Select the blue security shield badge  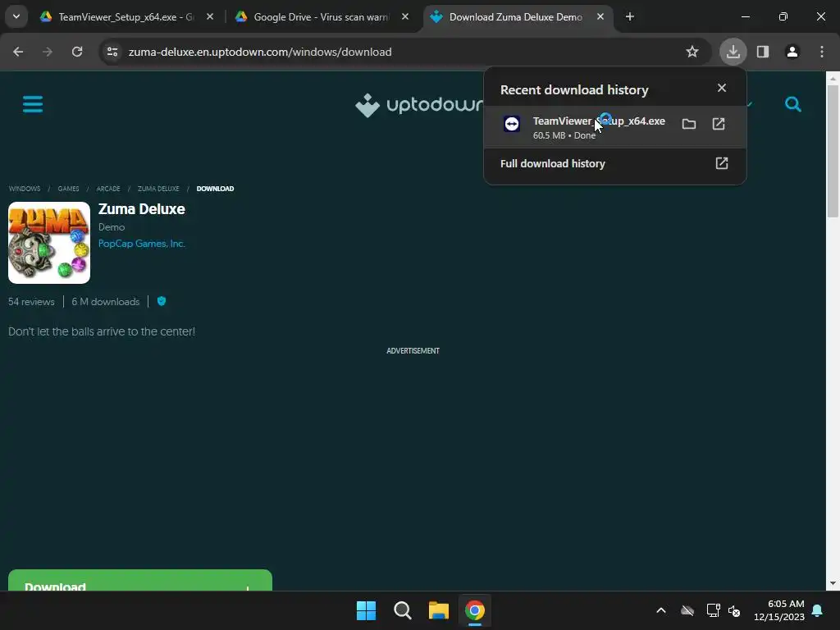click(162, 301)
